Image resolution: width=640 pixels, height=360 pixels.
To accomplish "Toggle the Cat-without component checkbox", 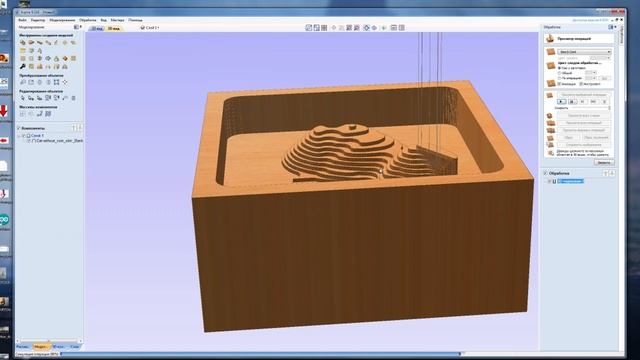I will [x=29, y=140].
